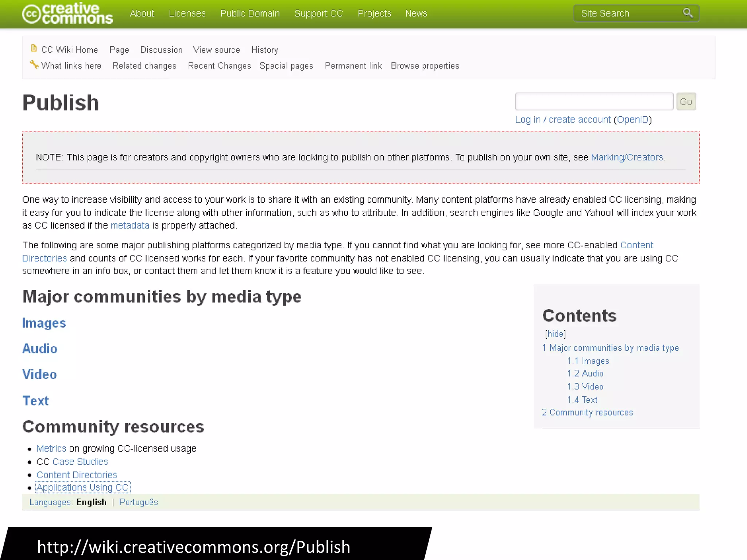Click the Audio heading link
This screenshot has height=560, width=747.
pyautogui.click(x=40, y=349)
